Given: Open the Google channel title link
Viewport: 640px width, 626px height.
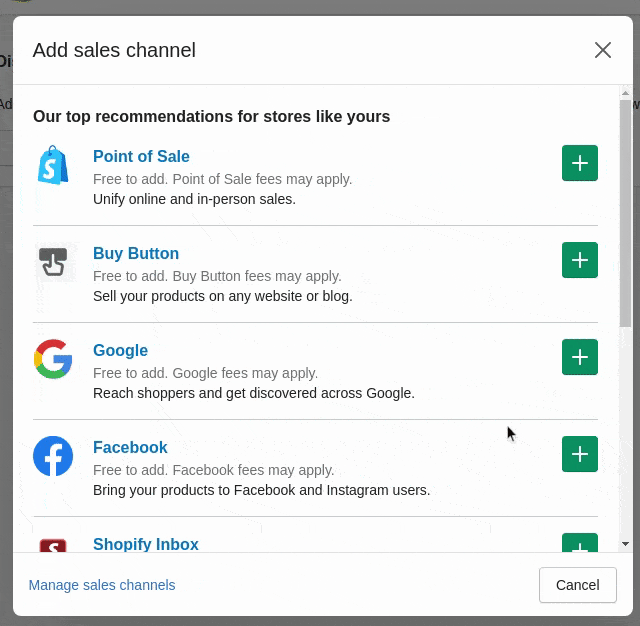Looking at the screenshot, I should tap(120, 350).
